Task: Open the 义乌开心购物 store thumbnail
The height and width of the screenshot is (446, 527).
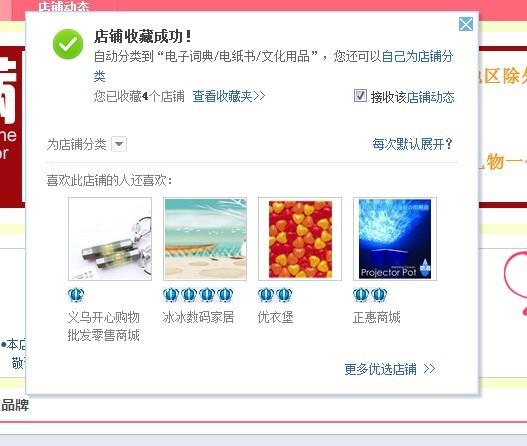Action: 110,239
